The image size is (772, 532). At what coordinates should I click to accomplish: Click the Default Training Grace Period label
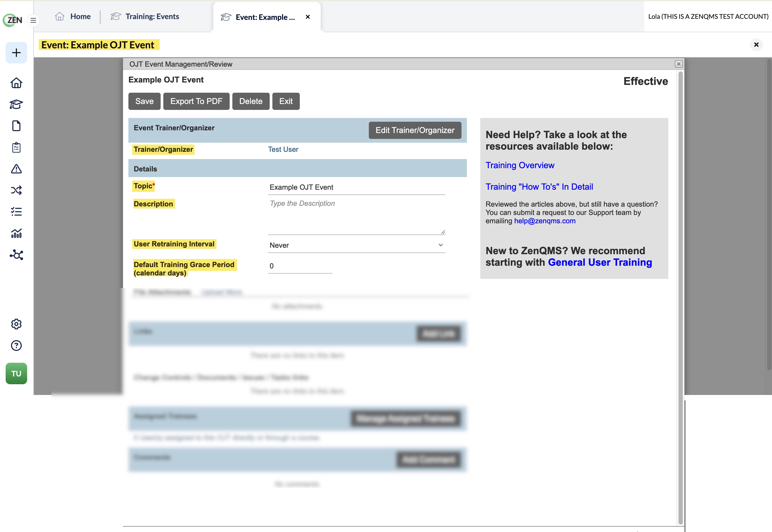pos(184,269)
